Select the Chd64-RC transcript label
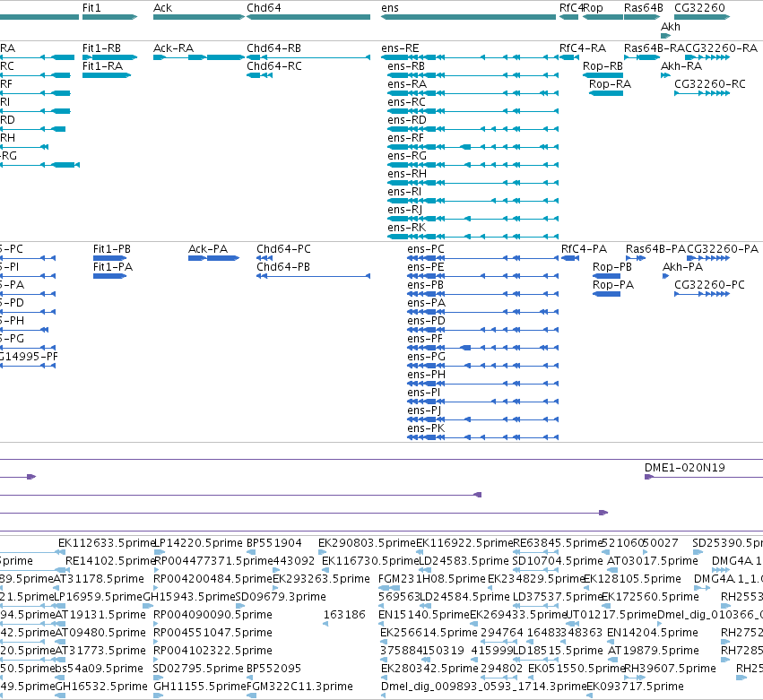763x700 pixels. click(274, 66)
